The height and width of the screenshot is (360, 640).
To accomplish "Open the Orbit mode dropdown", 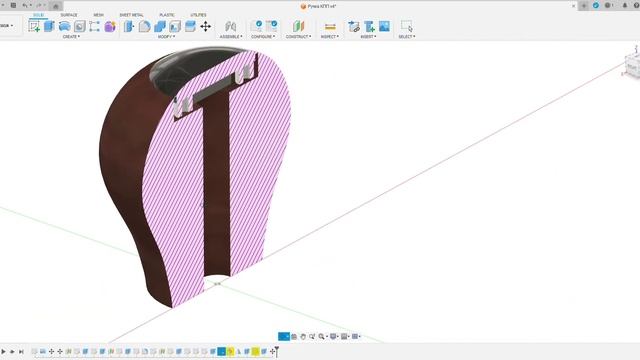I will pos(284,336).
